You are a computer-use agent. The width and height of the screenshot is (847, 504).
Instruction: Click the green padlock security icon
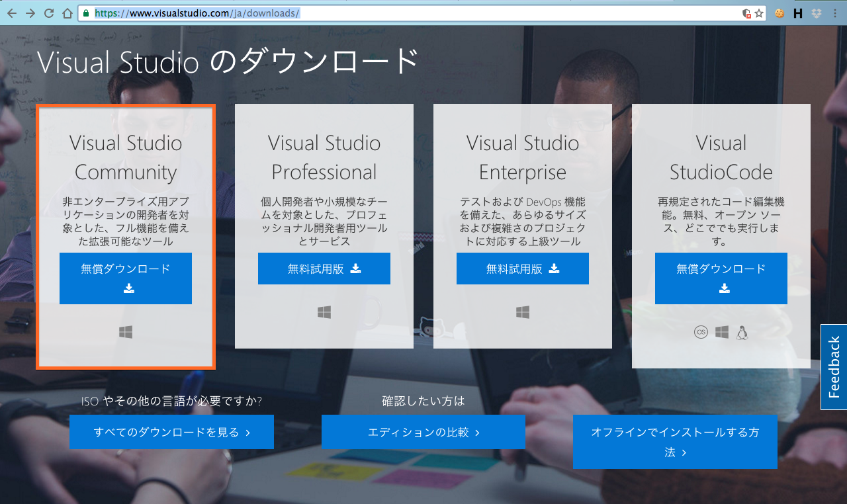85,13
